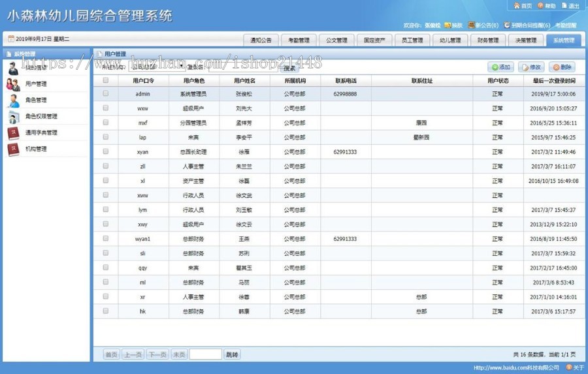Open 新公告(0) announcements icon
Screen dimensions: 588x374
[x=471, y=25]
